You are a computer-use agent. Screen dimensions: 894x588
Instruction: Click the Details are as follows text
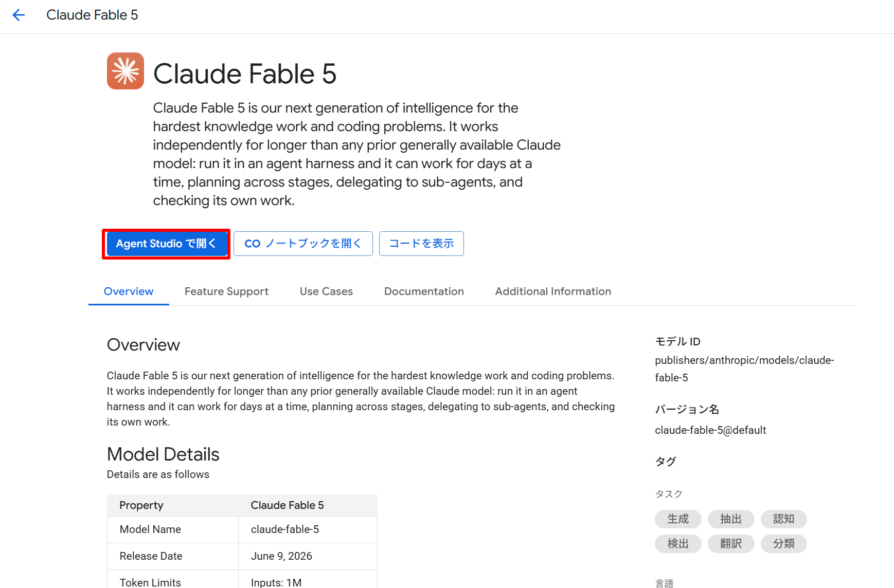click(x=158, y=474)
